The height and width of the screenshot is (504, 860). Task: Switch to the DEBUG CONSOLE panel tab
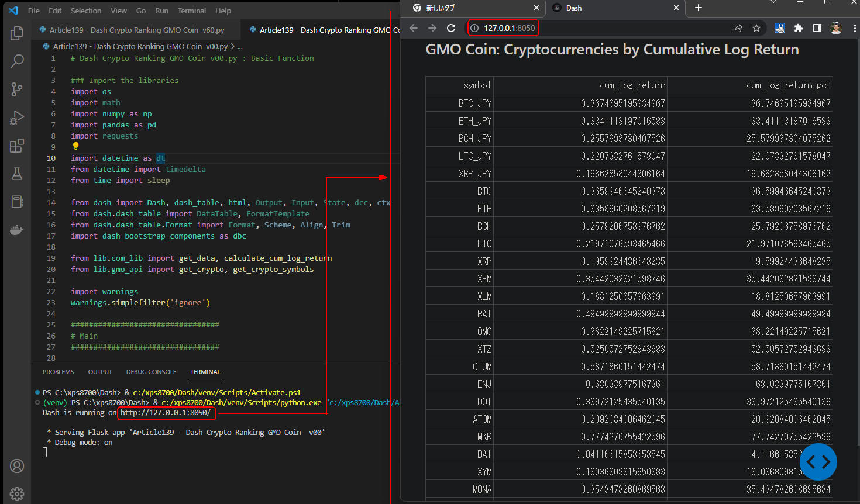151,372
